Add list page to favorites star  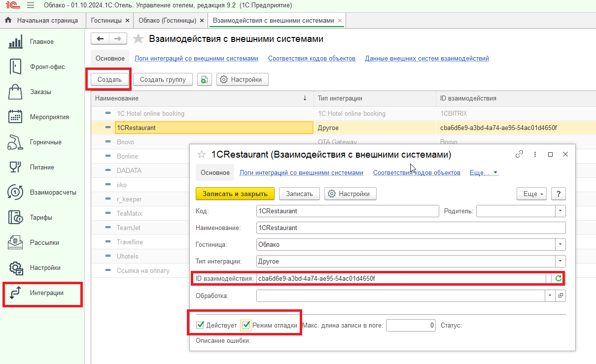[139, 39]
